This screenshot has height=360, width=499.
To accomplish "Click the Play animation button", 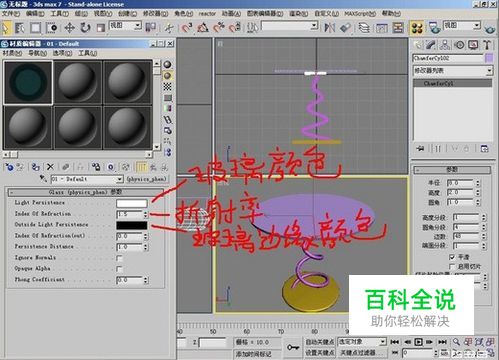I will (x=418, y=342).
